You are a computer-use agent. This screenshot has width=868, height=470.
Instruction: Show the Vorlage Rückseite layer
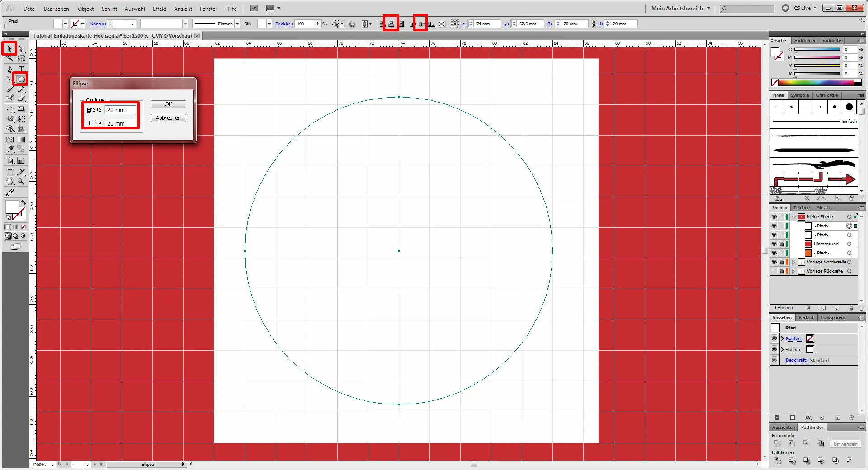pyautogui.click(x=774, y=271)
